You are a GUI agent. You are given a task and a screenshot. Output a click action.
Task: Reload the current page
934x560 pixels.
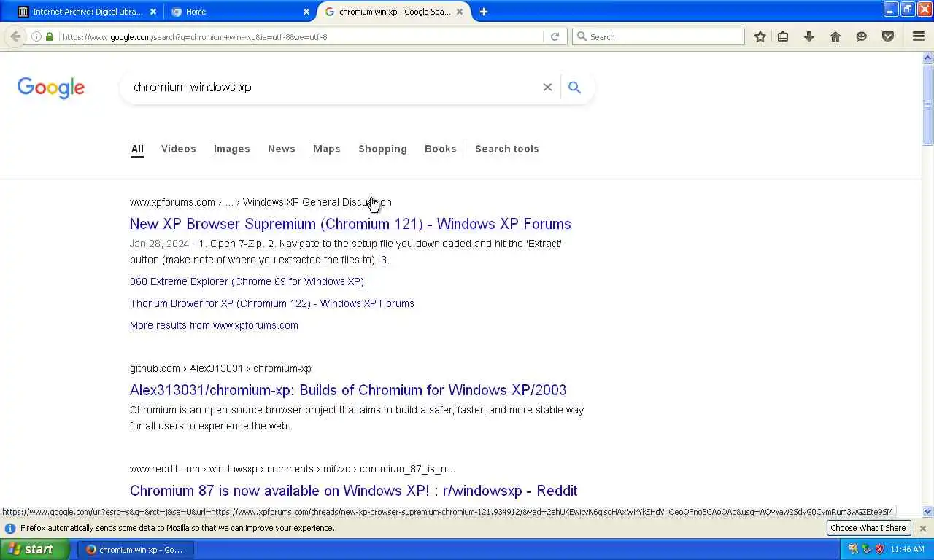[x=555, y=36]
